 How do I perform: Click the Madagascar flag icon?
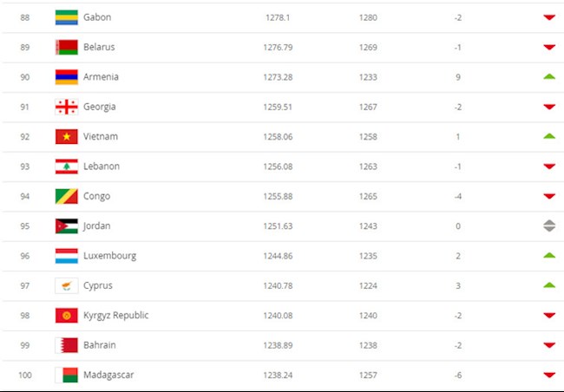[x=67, y=375]
